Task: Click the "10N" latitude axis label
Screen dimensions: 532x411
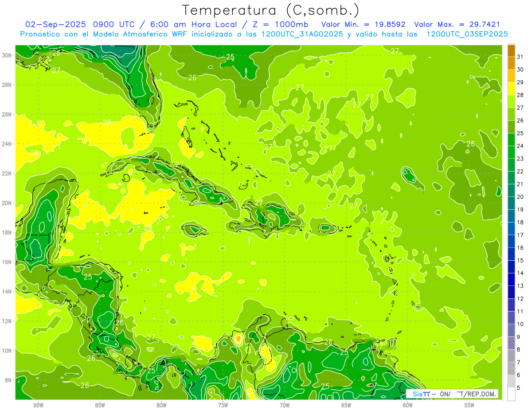Action: coord(7,350)
